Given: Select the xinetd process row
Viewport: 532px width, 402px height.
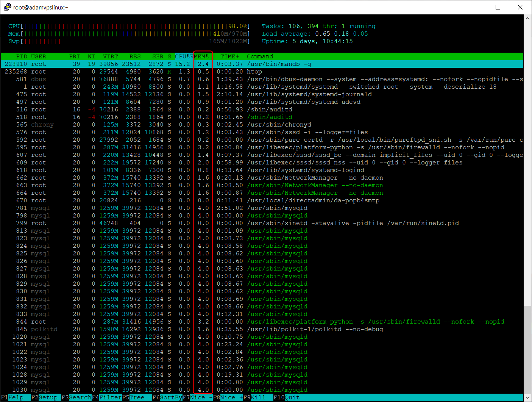Looking at the screenshot, I should (262, 223).
